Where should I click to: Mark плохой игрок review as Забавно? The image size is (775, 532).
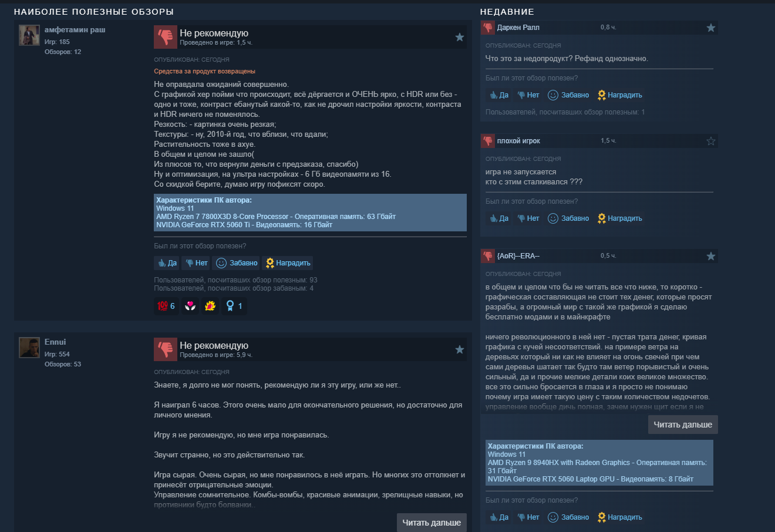(568, 218)
